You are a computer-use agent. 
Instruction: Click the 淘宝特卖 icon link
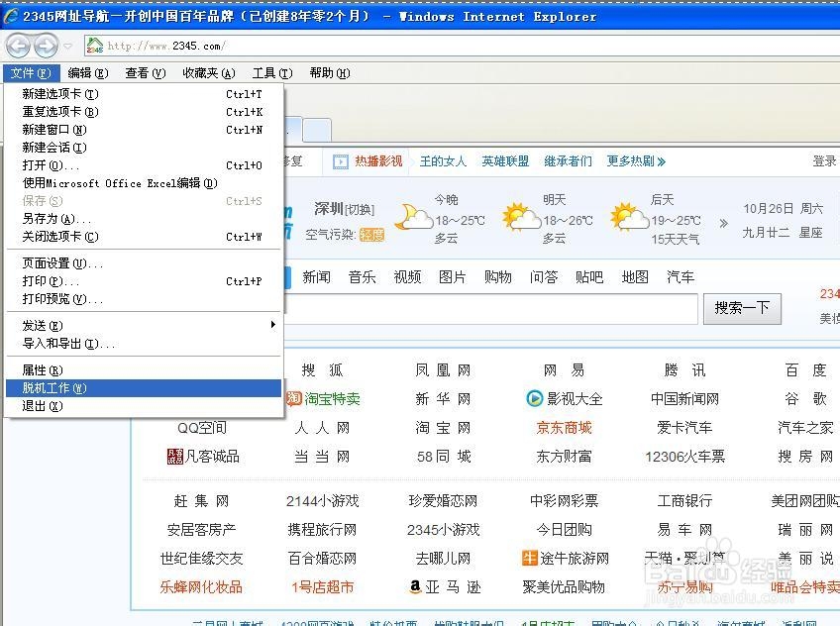point(293,398)
